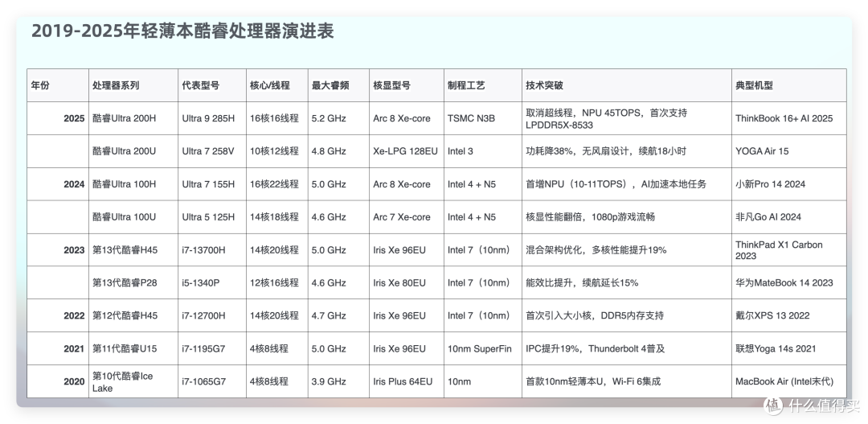Click the 酷睿Ultra 200H series cell

(x=133, y=118)
